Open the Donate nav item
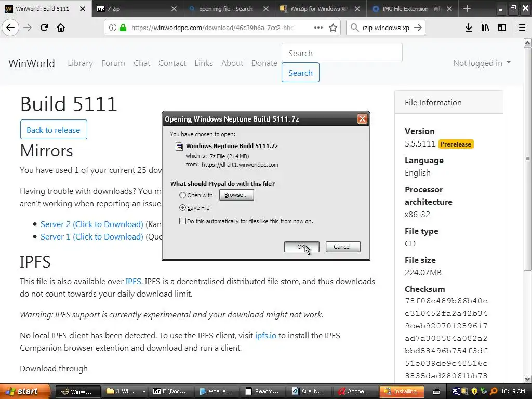The image size is (532, 399). (264, 63)
